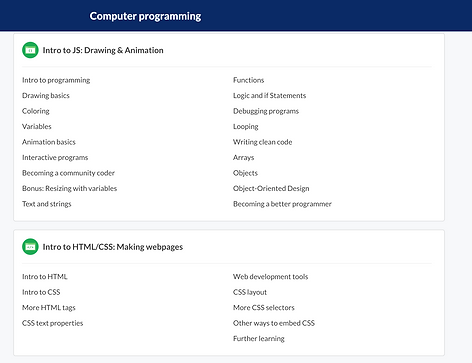Open the Further learning unit
The height and width of the screenshot is (363, 472).
(259, 339)
